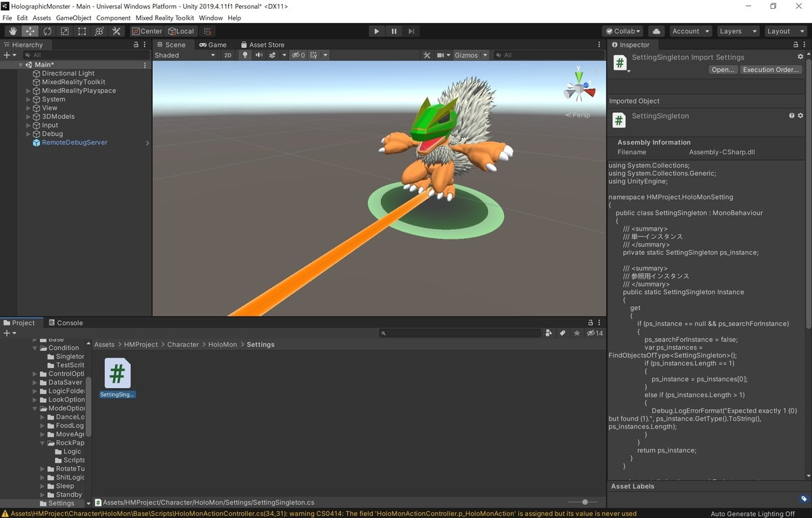The image size is (812, 518).
Task: Select the SettingSingleton script asset thumbnail
Action: click(x=118, y=374)
